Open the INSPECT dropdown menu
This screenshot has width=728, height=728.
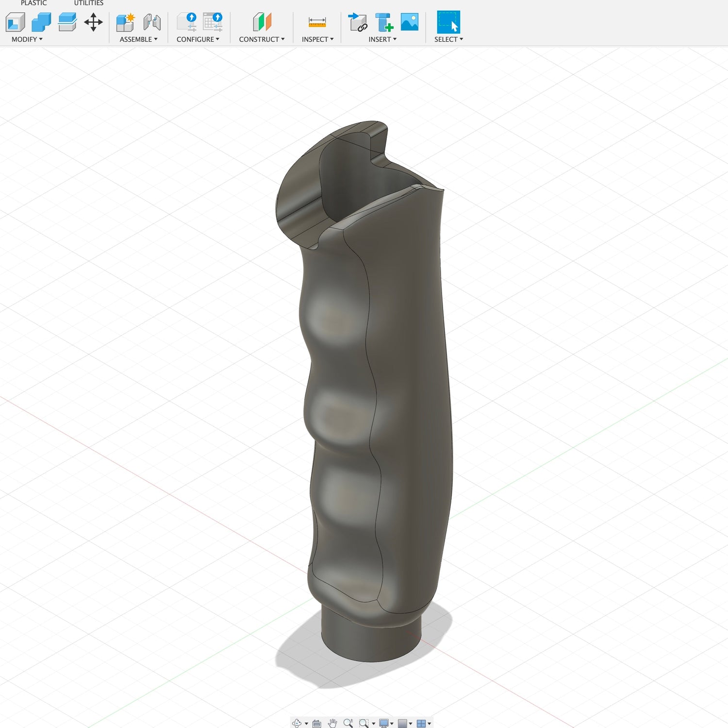318,39
